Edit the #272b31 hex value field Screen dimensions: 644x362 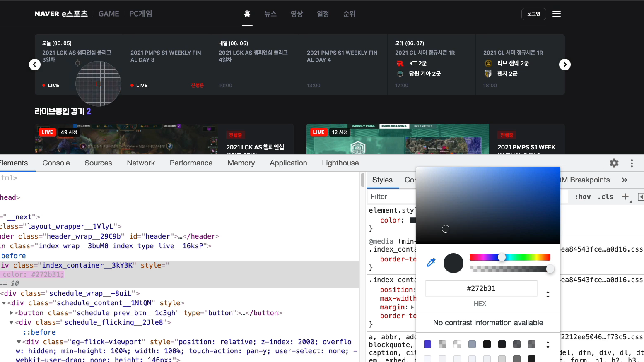(x=481, y=288)
